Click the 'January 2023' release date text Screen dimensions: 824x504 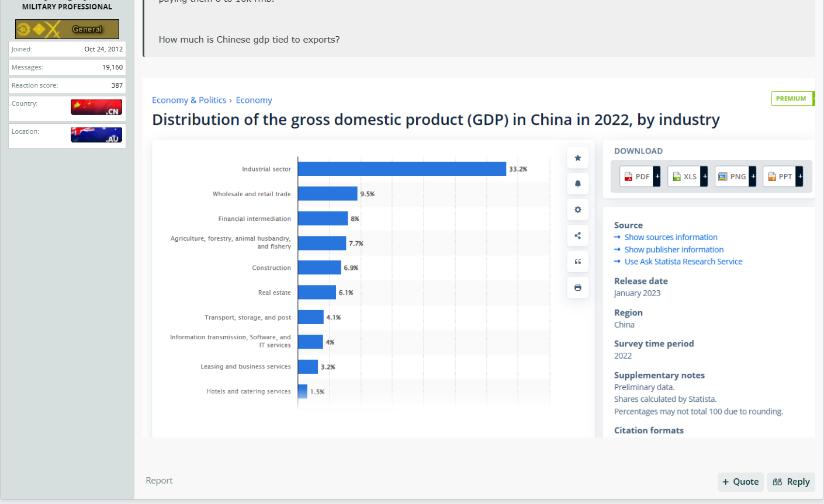[x=637, y=293]
